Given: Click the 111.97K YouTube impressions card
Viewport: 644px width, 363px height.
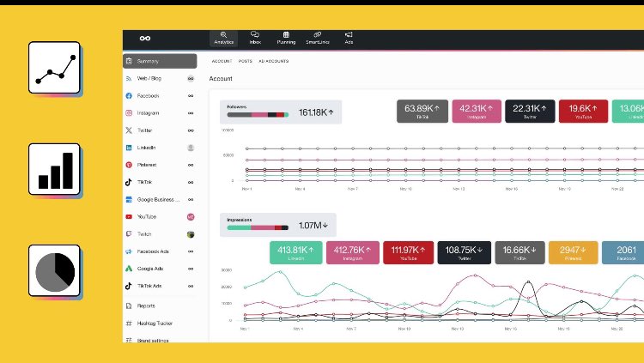Looking at the screenshot, I should 408,252.
